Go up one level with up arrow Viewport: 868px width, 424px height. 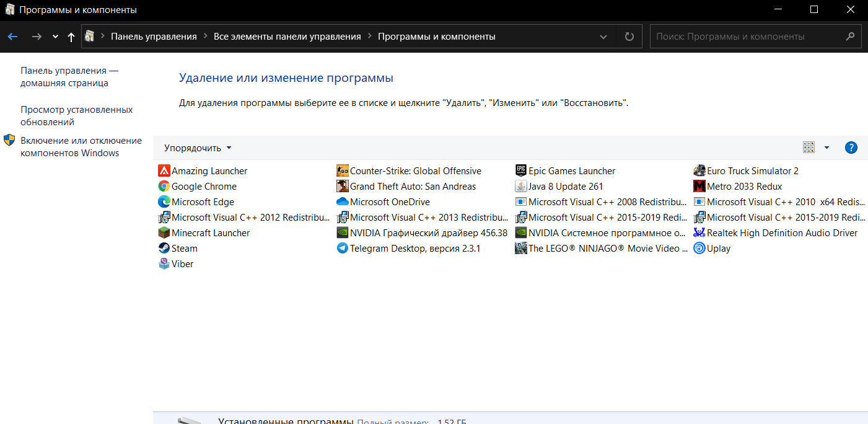[71, 37]
